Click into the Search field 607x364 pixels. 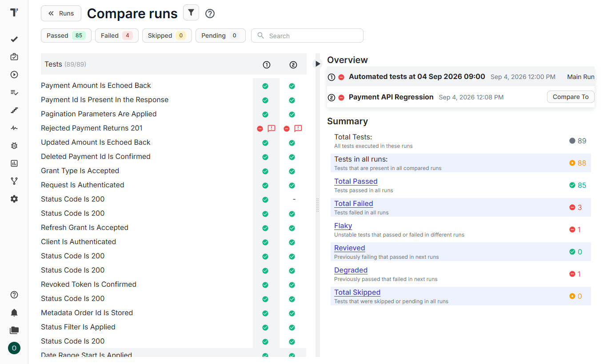tap(307, 36)
